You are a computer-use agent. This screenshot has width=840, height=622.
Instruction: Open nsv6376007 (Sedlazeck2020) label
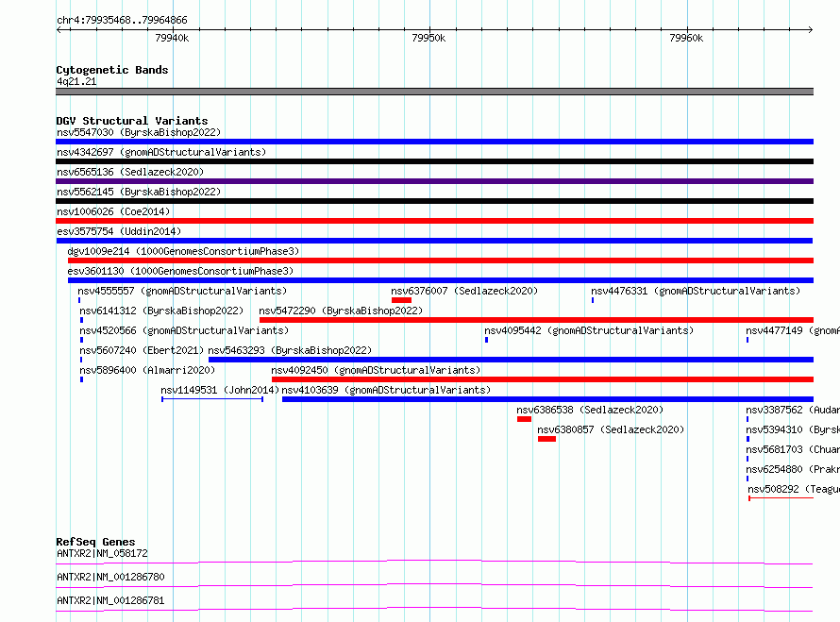click(464, 291)
